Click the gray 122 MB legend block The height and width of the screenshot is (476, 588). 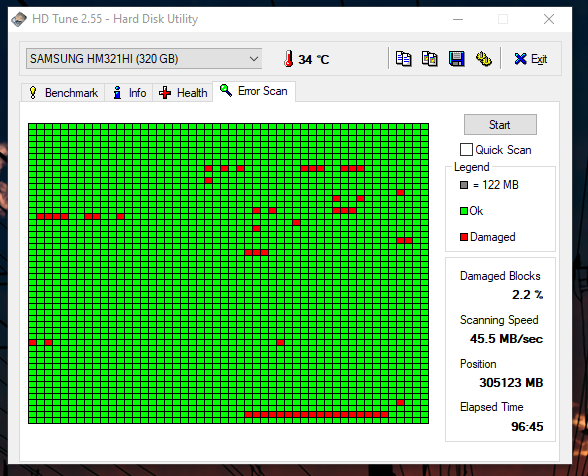pos(464,185)
